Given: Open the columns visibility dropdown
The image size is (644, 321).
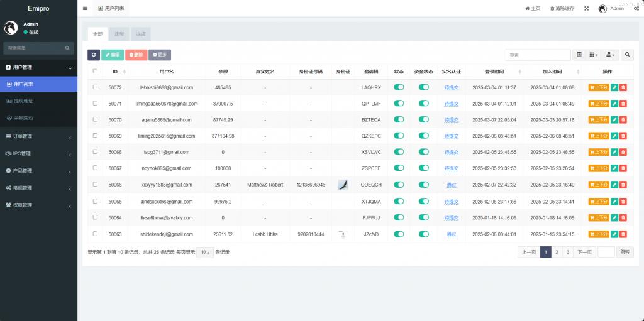Looking at the screenshot, I should pyautogui.click(x=593, y=55).
